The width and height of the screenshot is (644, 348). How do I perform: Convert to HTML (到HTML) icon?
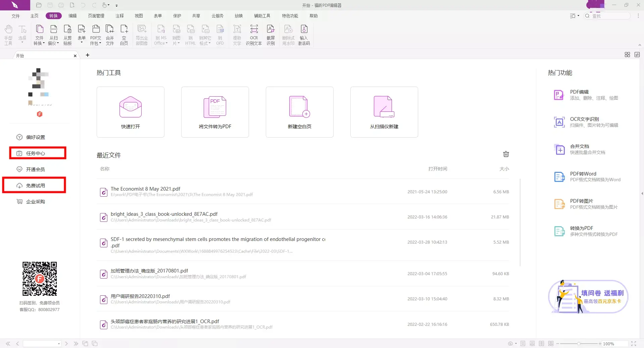190,35
